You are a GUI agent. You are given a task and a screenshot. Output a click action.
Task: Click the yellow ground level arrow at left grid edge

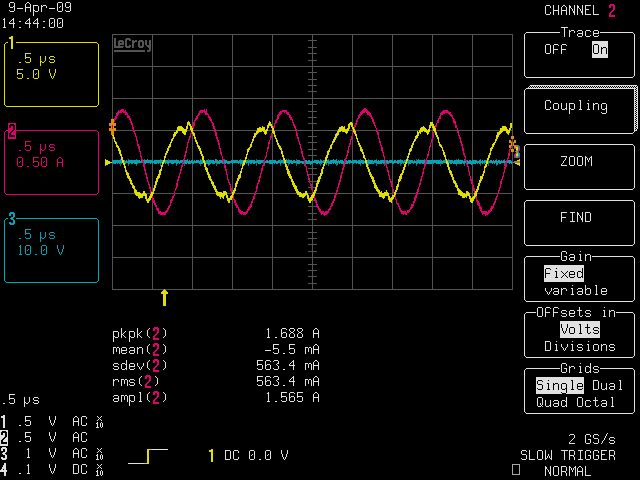(108, 162)
